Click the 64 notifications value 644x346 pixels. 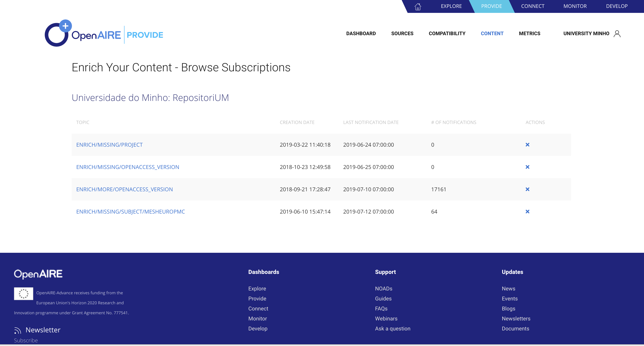click(x=434, y=211)
